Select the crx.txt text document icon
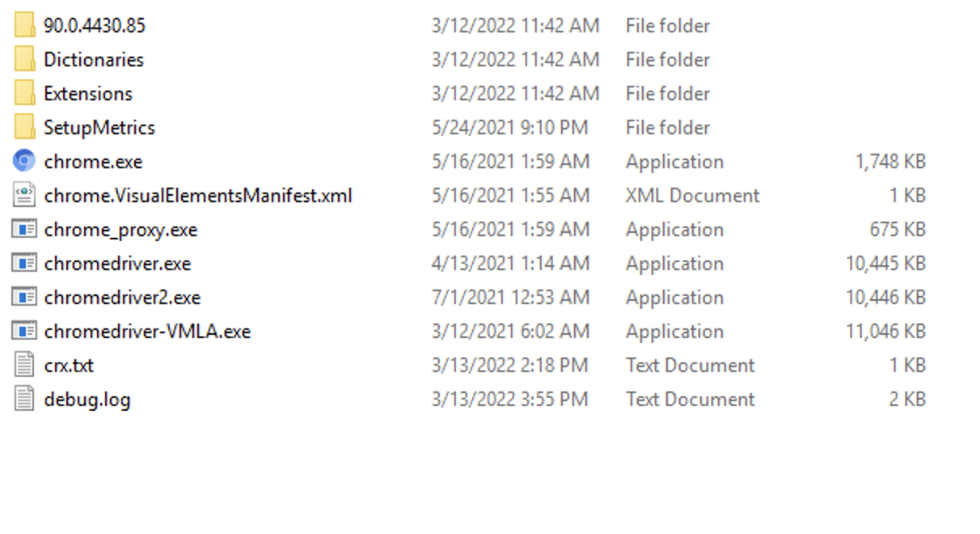The height and width of the screenshot is (534, 980). [24, 365]
